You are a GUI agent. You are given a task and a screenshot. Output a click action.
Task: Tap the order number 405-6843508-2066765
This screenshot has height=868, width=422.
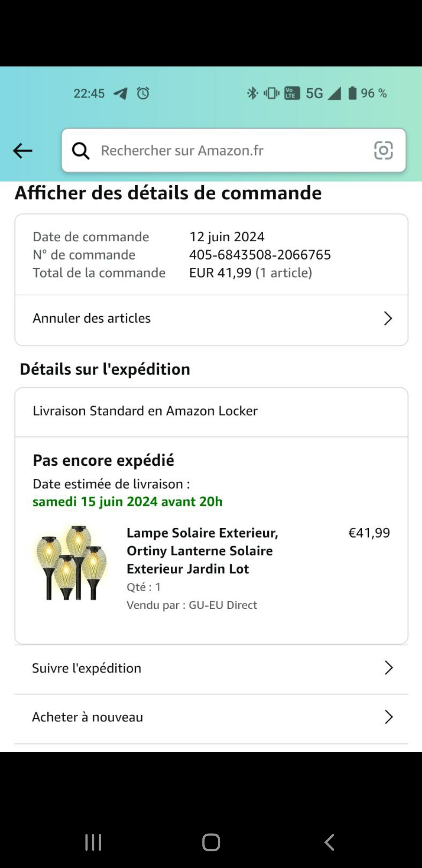pos(260,255)
